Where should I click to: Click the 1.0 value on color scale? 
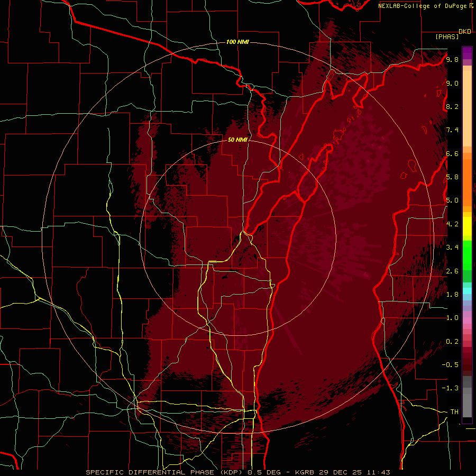(x=452, y=318)
